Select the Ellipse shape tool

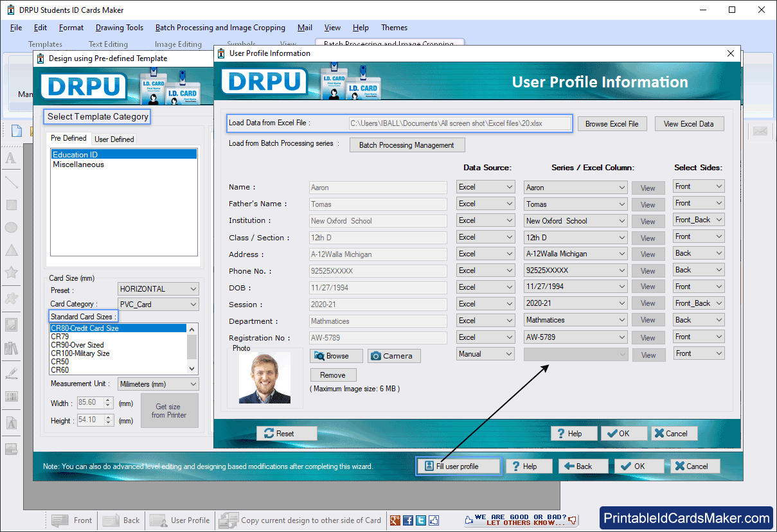point(11,227)
